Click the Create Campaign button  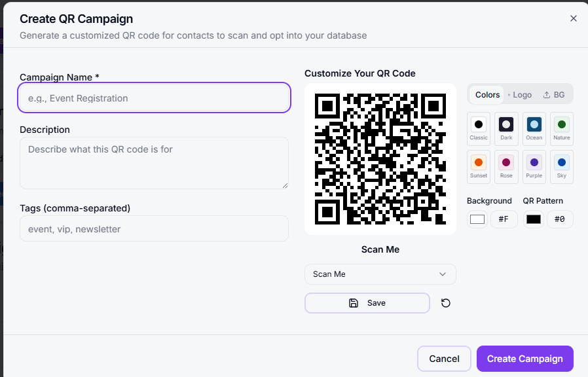524,359
